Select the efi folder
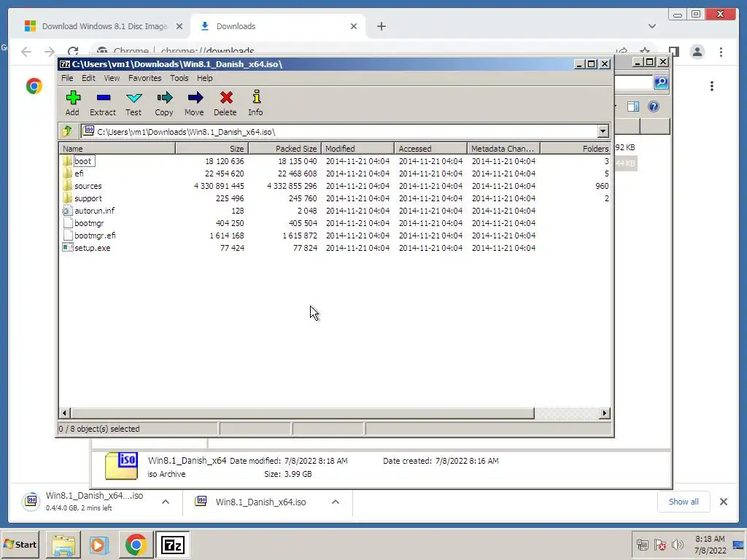Screen dimensions: 747x560 click(74, 174)
